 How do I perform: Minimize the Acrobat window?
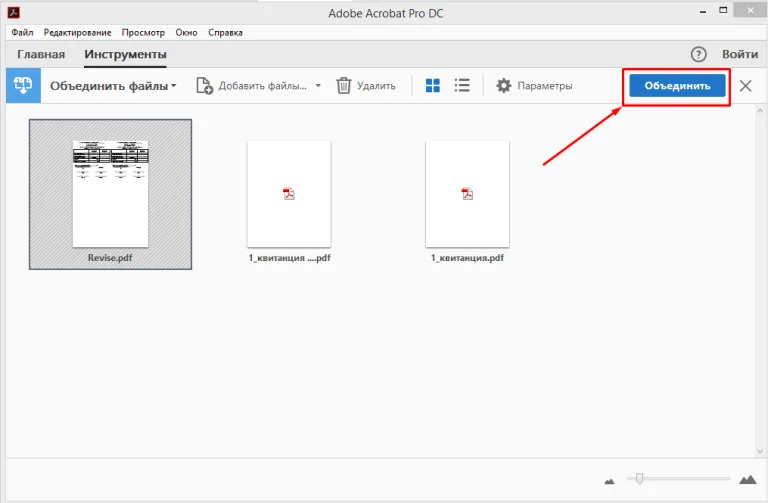703,12
